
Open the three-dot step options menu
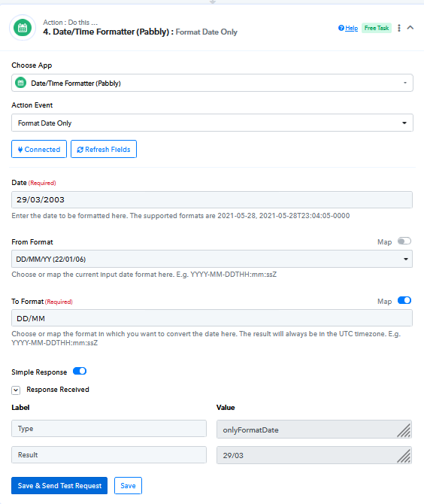pos(399,28)
